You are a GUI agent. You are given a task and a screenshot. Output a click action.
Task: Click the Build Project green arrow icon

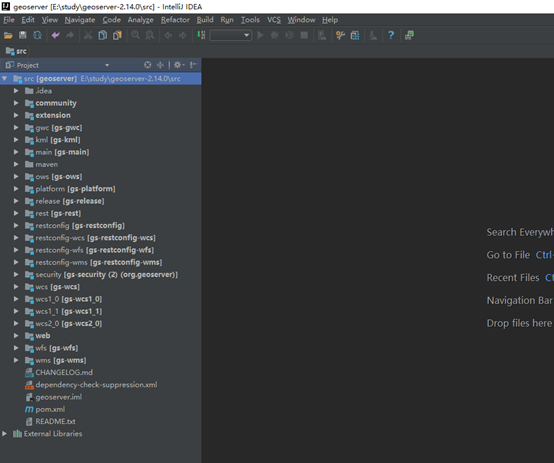point(201,35)
